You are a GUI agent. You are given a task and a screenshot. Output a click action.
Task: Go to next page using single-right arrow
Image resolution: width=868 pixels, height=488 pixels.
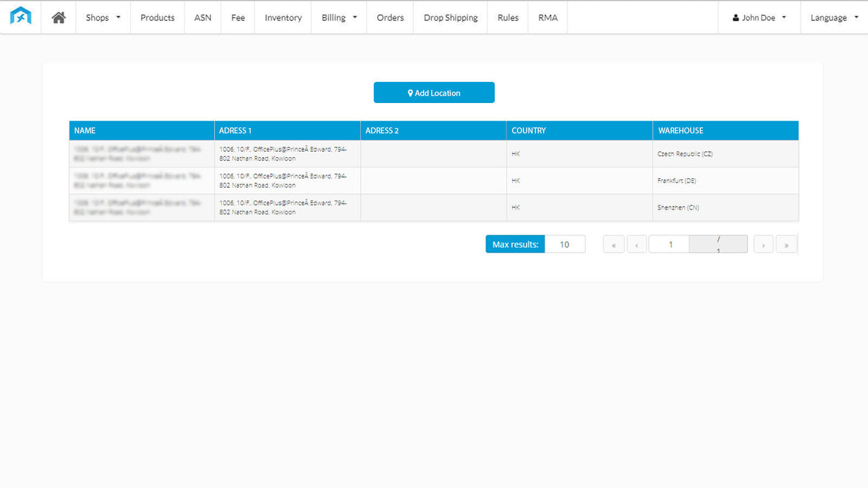coord(763,244)
